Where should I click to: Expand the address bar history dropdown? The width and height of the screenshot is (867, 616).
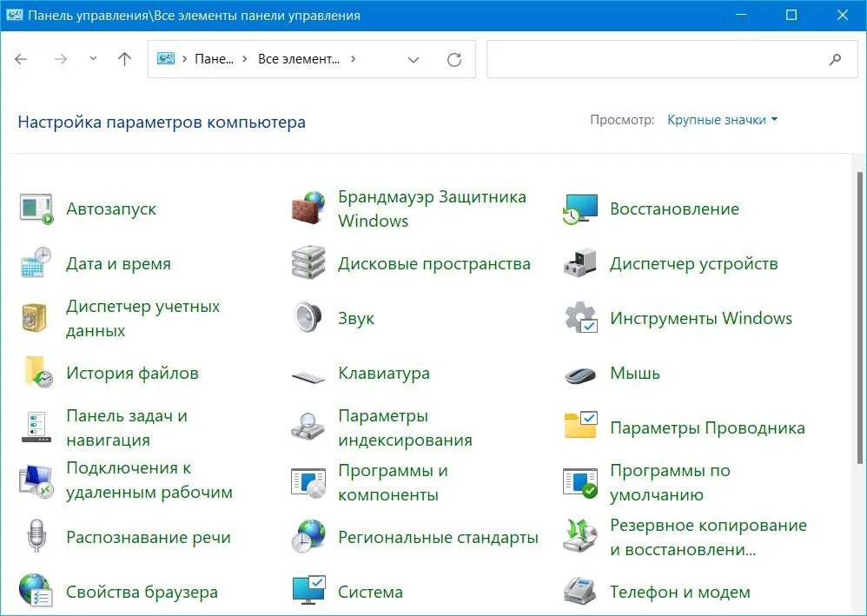tap(413, 60)
